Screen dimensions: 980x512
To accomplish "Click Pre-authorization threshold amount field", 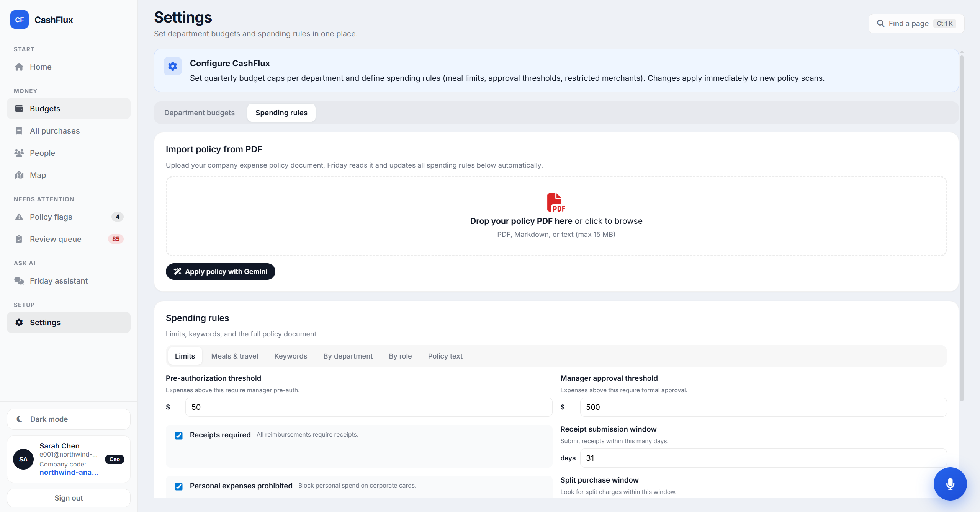I will coord(368,407).
